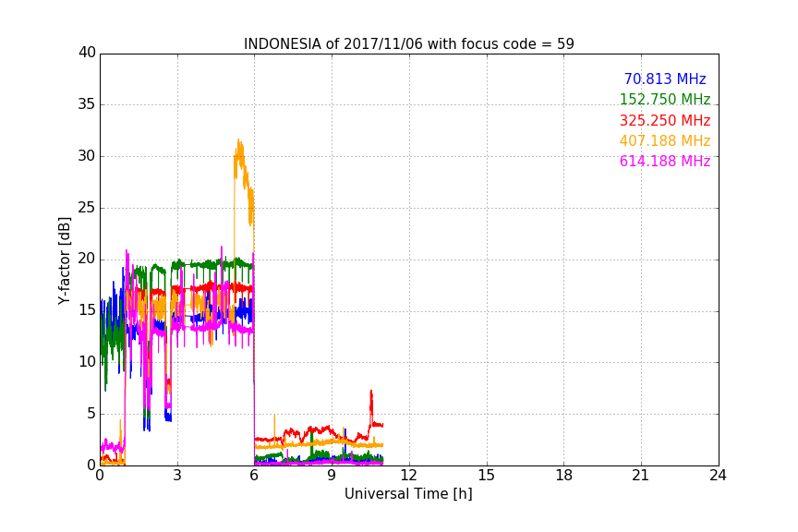Select the 614.188 MHz legend label
This screenshot has height=532, width=798.
click(x=665, y=161)
